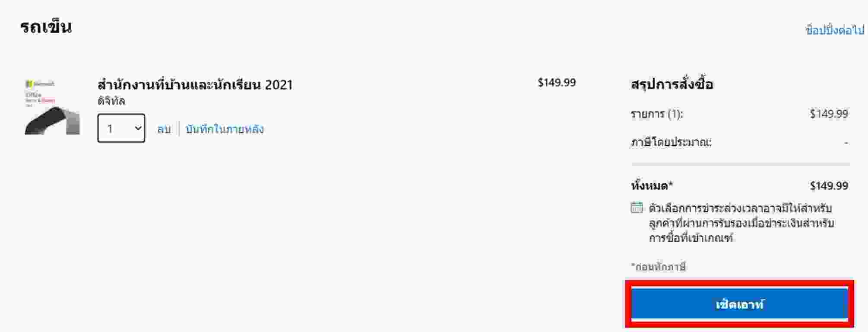Click the item price $149.99 next to the product
This screenshot has width=868, height=332.
tap(557, 83)
